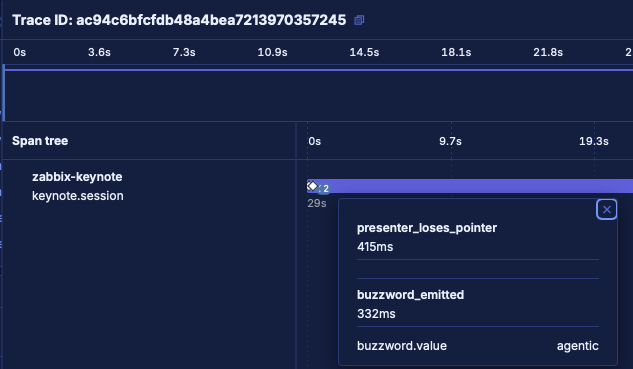Close the span events popup
The width and height of the screenshot is (633, 369).
[x=606, y=210]
